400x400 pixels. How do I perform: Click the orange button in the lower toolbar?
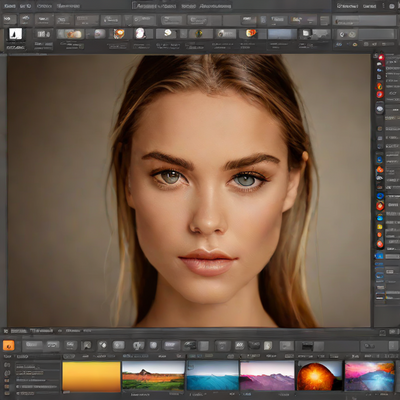9,346
